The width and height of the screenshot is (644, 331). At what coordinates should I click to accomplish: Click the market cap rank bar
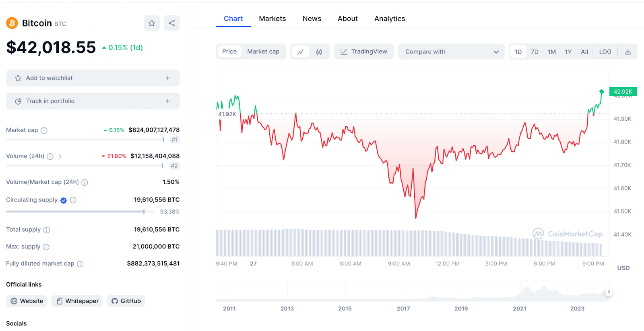click(x=85, y=140)
